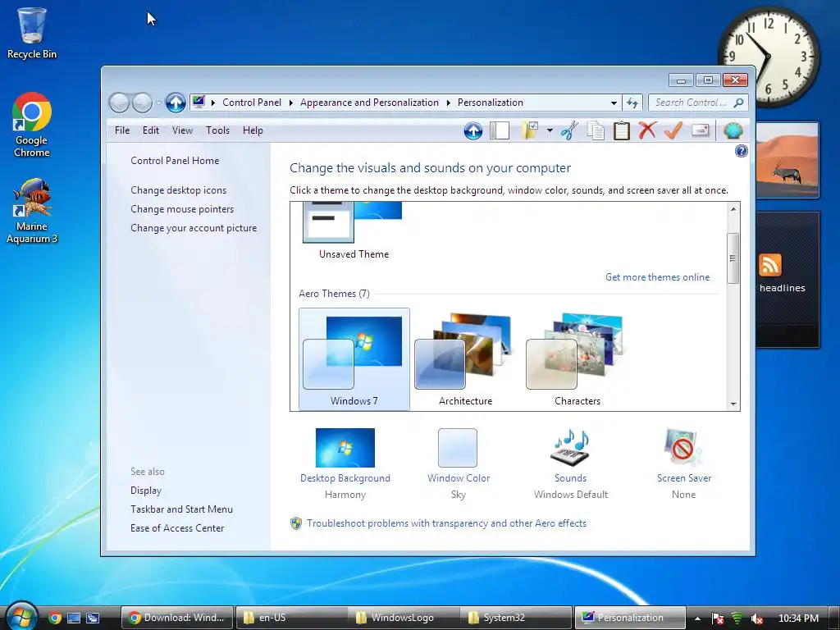The image size is (840, 630).
Task: Open the address bar history dropdown
Action: 614,103
